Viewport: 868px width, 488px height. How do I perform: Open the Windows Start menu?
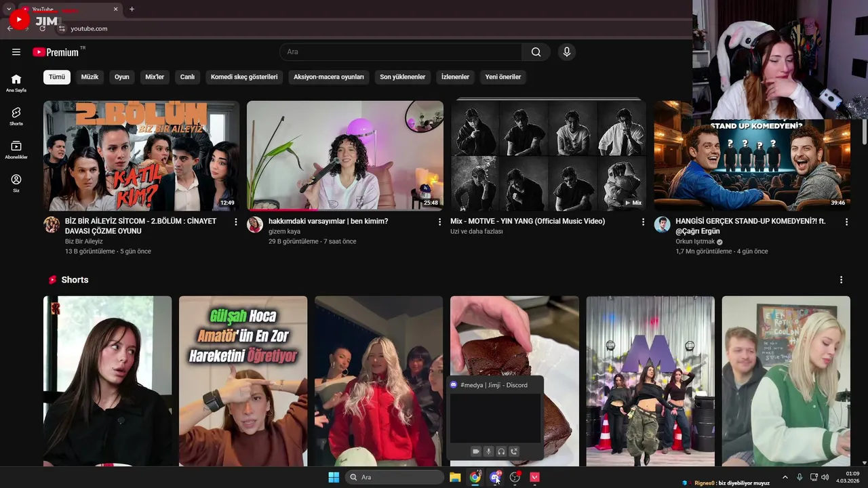pos(334,477)
